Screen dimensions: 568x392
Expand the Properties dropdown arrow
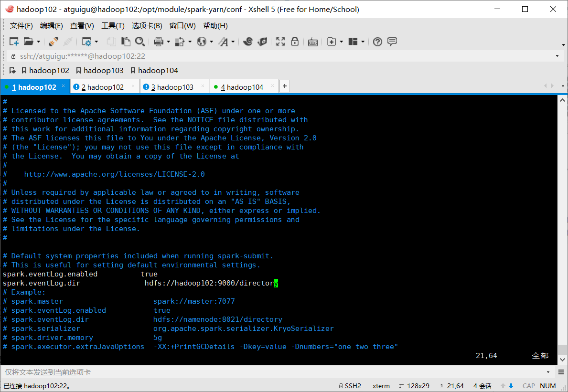(x=96, y=42)
